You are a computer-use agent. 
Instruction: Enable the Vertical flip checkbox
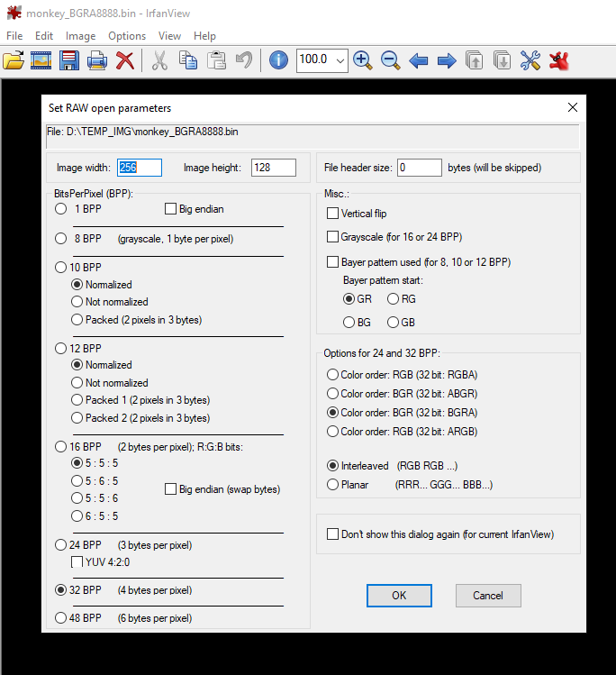[x=333, y=214]
